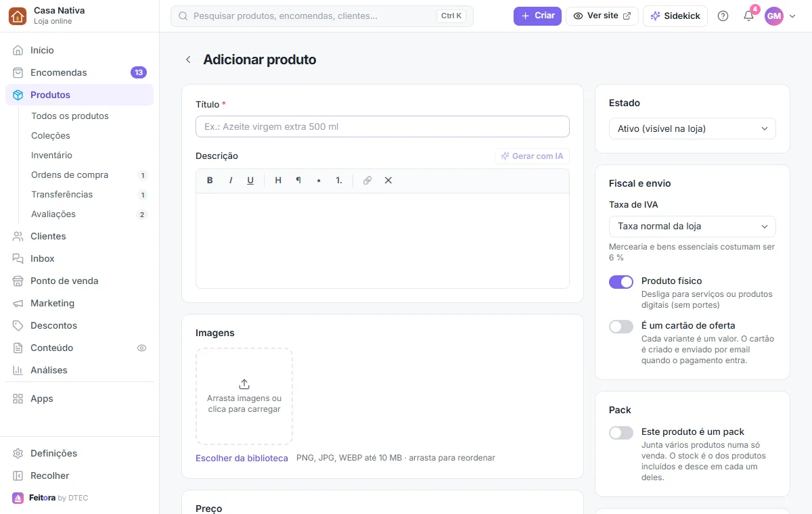Insert a heading with the H button
This screenshot has height=514, width=812.
click(278, 181)
